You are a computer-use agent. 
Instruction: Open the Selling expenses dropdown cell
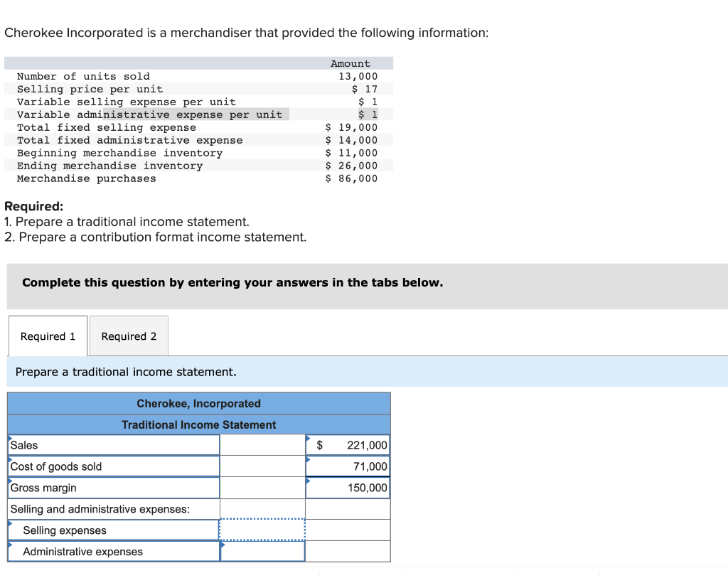pyautogui.click(x=114, y=530)
